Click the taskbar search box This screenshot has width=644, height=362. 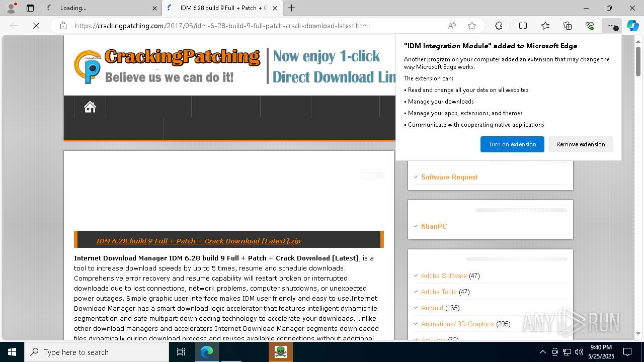tap(97, 352)
